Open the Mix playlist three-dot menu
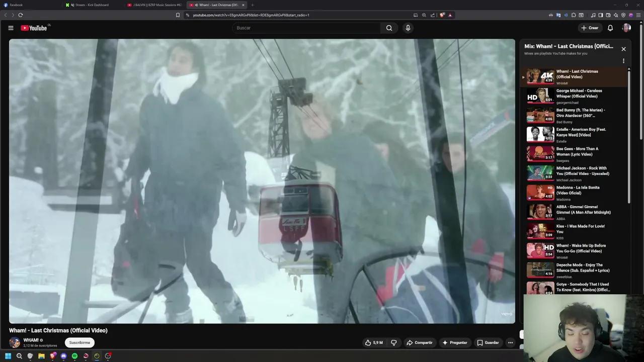This screenshot has width=644, height=362. coord(623,61)
